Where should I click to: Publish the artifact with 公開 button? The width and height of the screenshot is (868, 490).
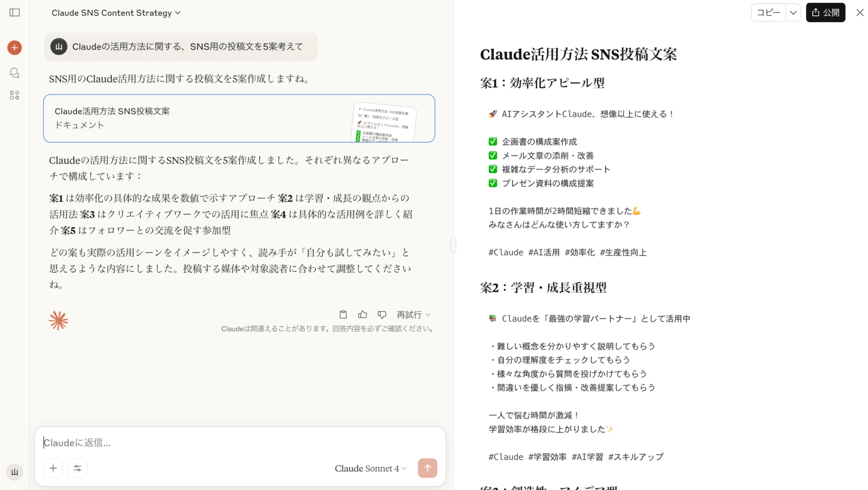point(826,13)
